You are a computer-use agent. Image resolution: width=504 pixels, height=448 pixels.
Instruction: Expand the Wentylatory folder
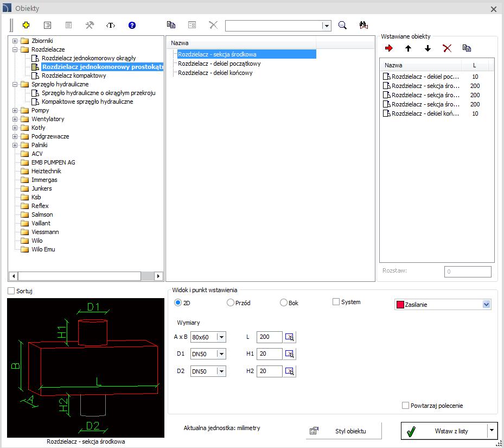click(x=15, y=119)
